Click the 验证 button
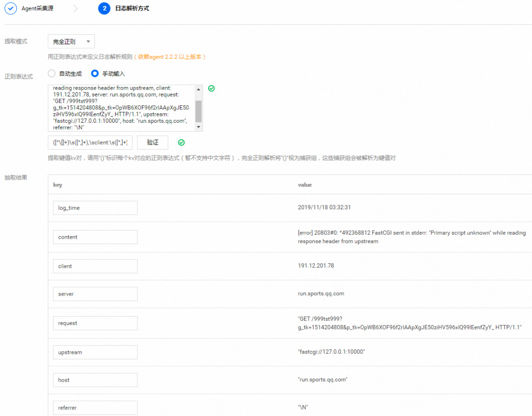This screenshot has height=416, width=532. tap(152, 143)
